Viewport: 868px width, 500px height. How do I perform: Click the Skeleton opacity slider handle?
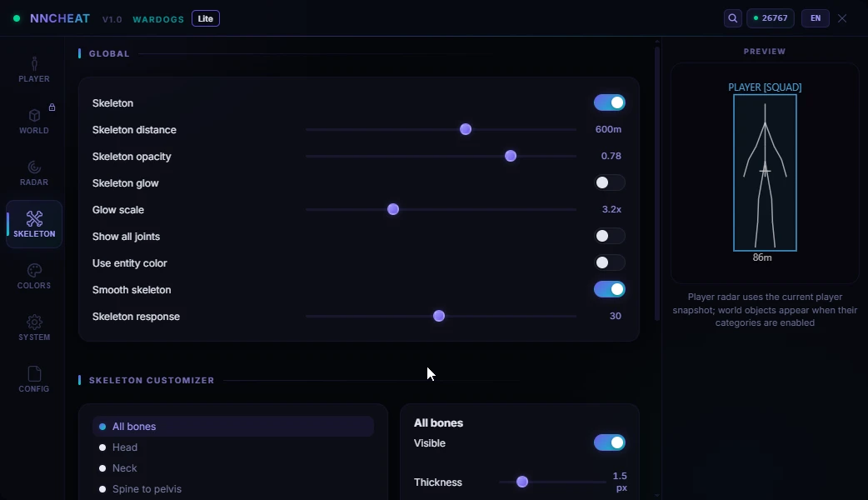click(x=511, y=156)
